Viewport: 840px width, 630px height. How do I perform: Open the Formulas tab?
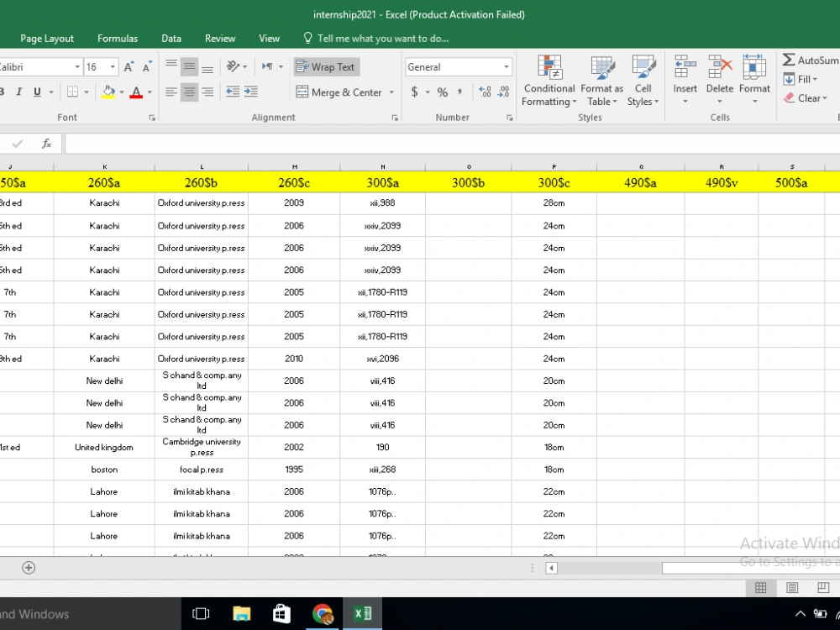[118, 39]
